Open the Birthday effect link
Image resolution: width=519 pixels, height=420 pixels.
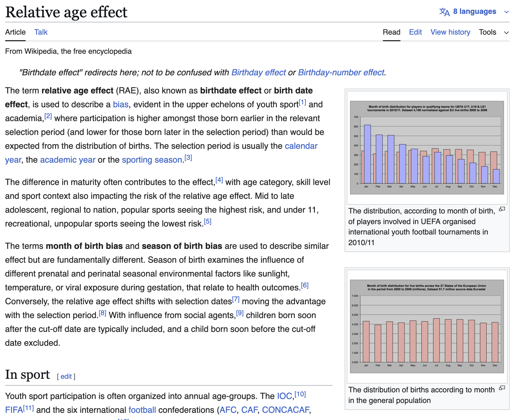[x=258, y=72]
